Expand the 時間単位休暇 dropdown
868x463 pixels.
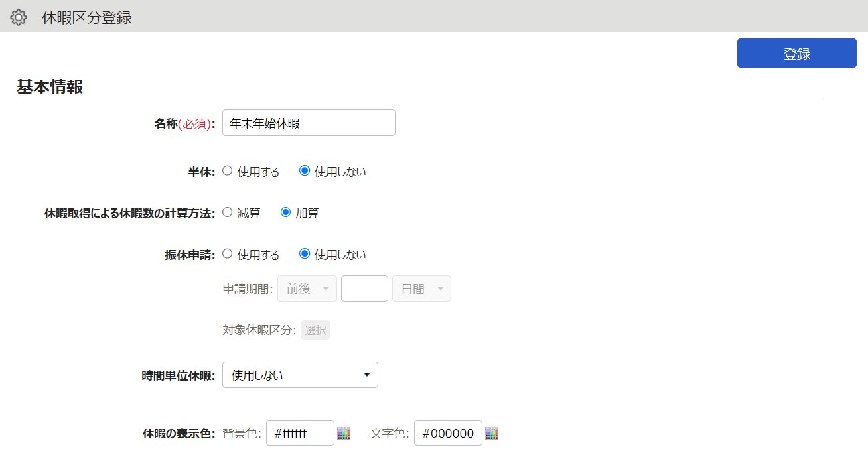pos(300,375)
